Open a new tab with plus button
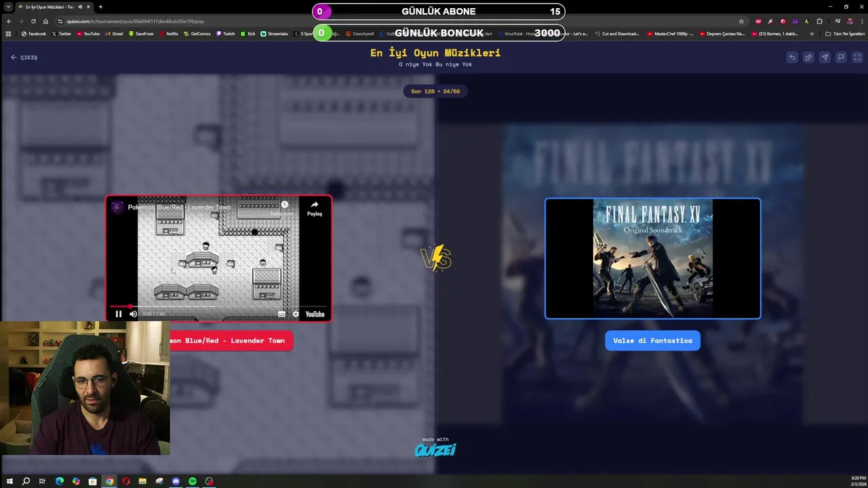 [x=100, y=7]
